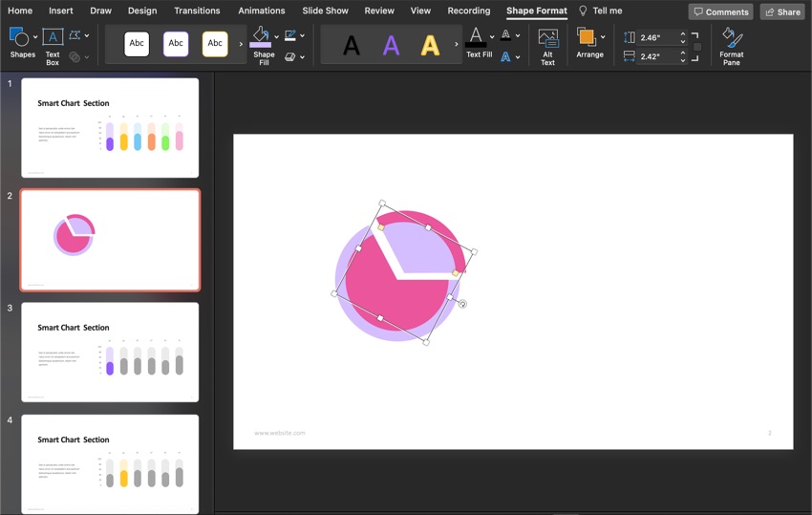
Task: Open the Alt Text pane
Action: pos(547,39)
